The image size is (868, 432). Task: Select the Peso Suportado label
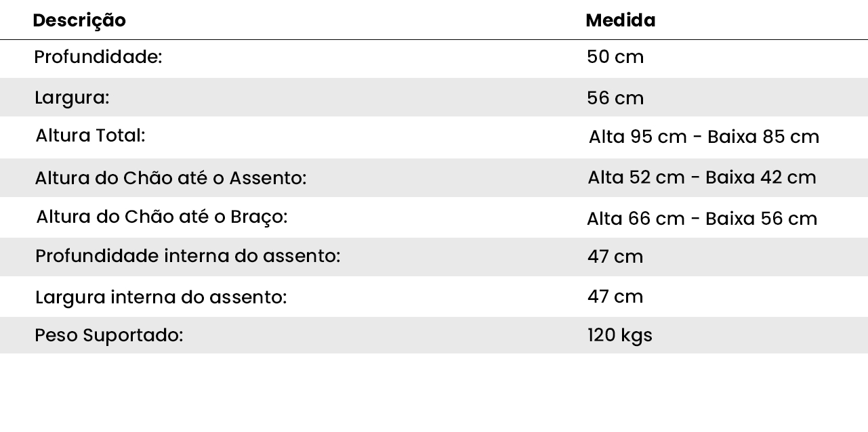[x=109, y=335]
